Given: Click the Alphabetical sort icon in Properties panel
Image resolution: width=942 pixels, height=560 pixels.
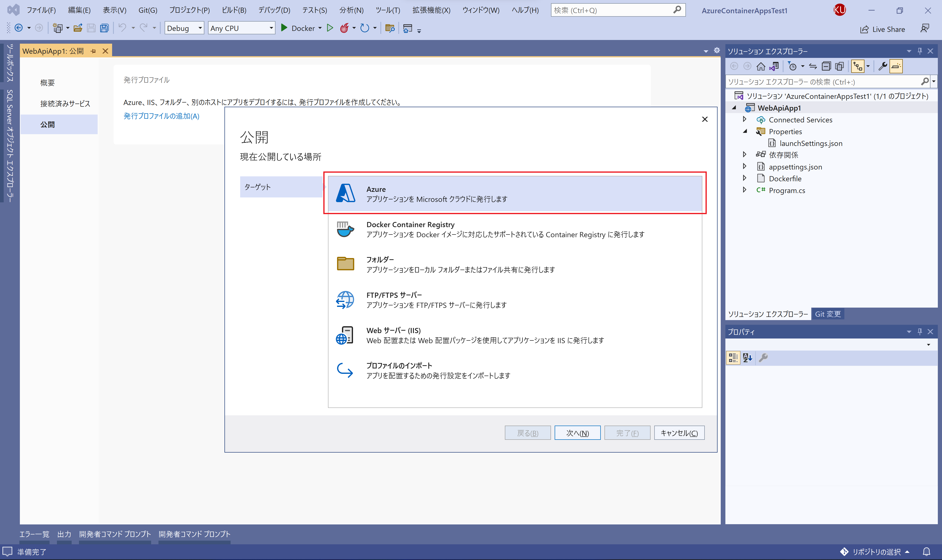Looking at the screenshot, I should click(x=748, y=357).
